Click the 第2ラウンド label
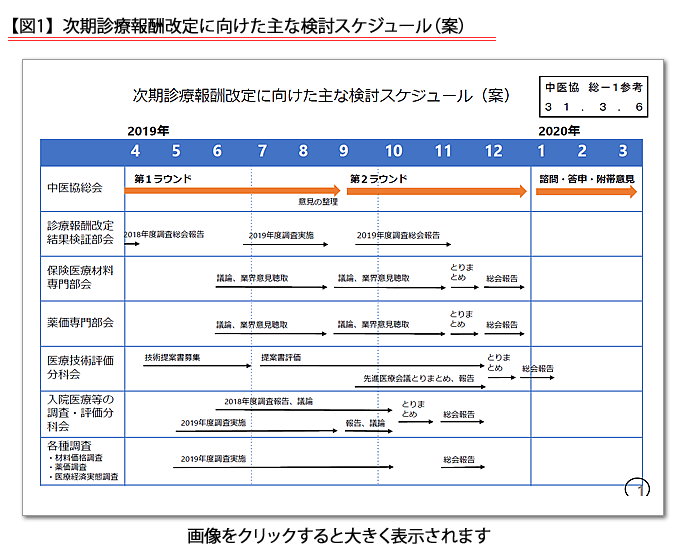Image resolution: width=690 pixels, height=550 pixels. (x=378, y=179)
